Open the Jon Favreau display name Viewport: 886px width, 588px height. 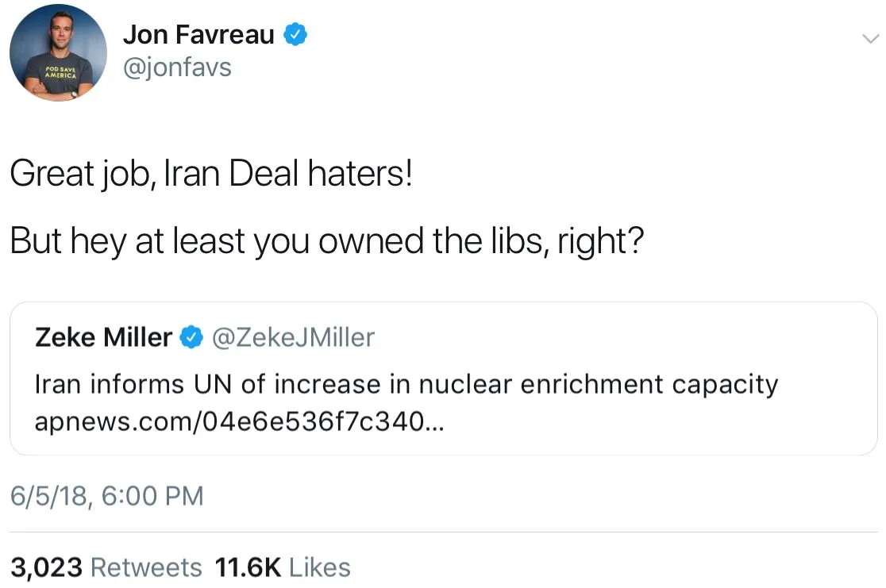point(198,35)
